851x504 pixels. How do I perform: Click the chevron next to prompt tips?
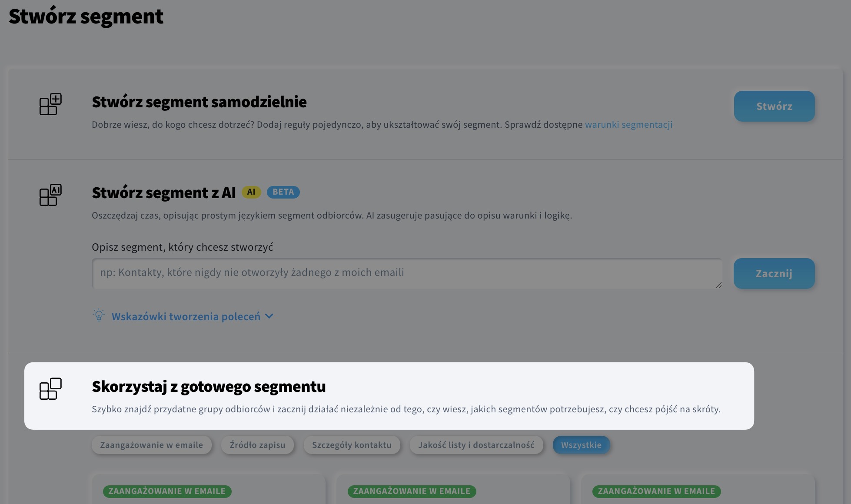coord(269,316)
